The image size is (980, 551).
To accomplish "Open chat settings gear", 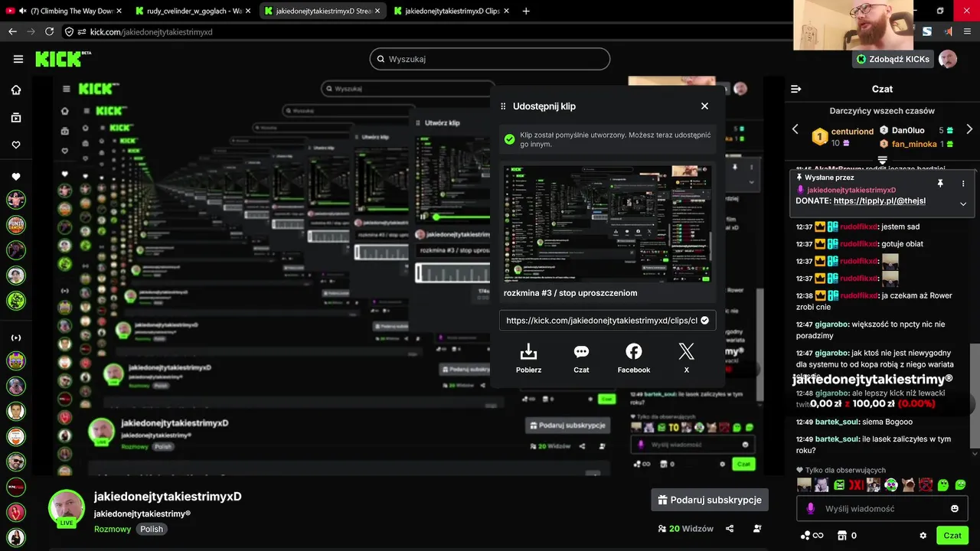I will click(x=923, y=536).
